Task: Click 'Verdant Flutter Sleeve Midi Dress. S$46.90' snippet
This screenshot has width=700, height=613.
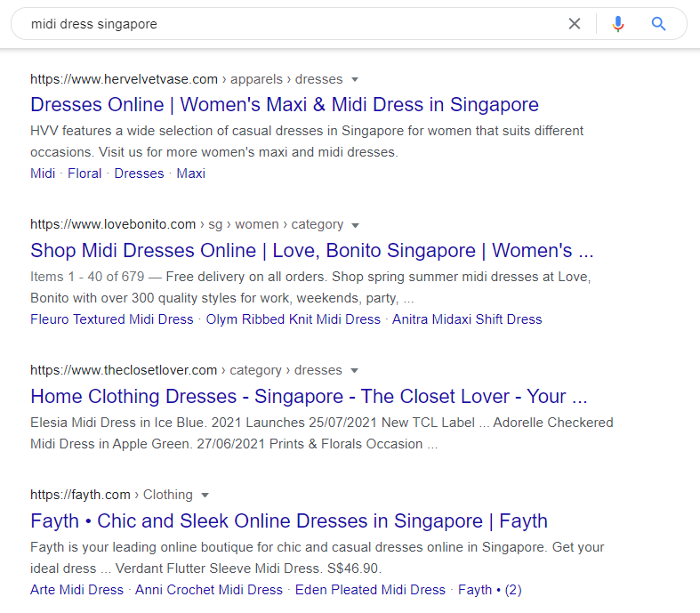Action: [x=247, y=569]
